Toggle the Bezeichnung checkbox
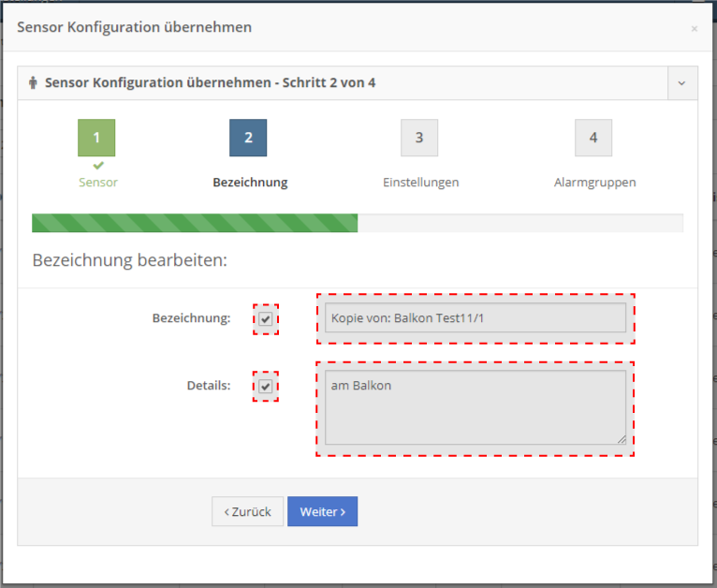This screenshot has height=588, width=717. [x=266, y=318]
